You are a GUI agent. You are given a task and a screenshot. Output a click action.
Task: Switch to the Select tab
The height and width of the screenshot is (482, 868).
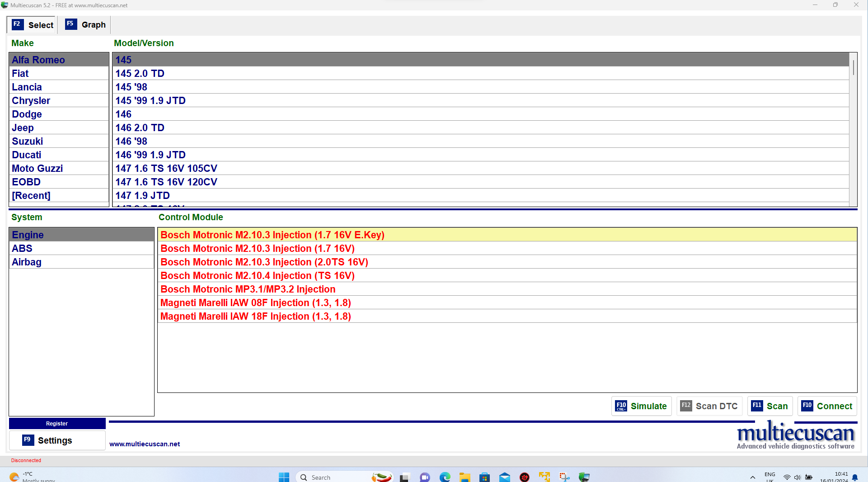[33, 25]
